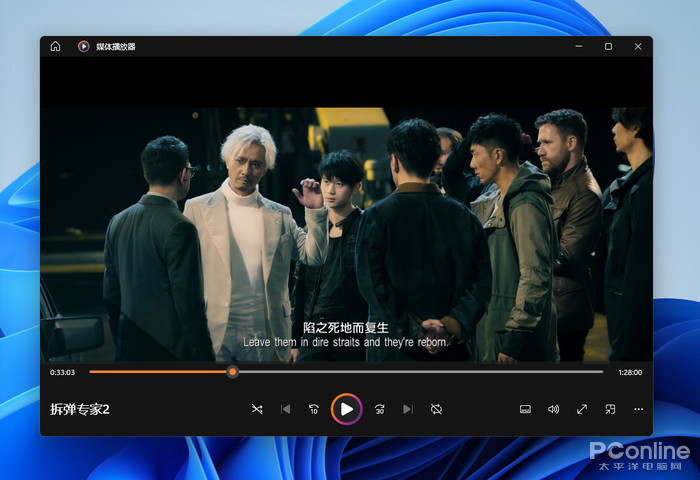Skip to the previous track
This screenshot has width=700, height=480.
tap(285, 409)
